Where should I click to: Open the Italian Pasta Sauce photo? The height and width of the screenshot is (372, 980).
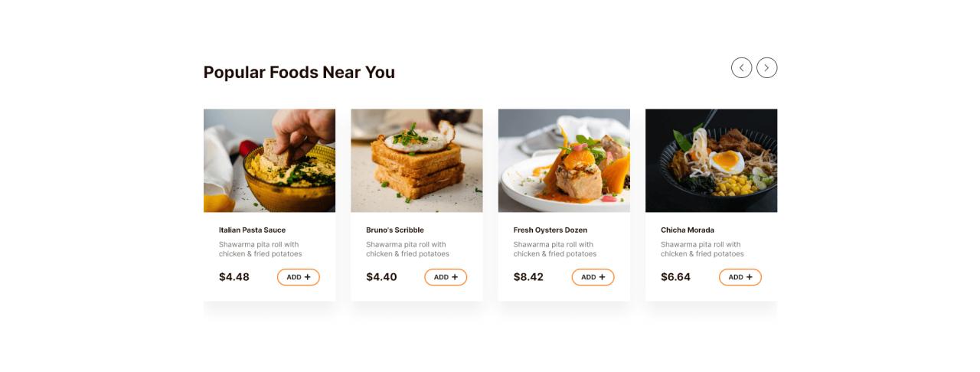[269, 161]
